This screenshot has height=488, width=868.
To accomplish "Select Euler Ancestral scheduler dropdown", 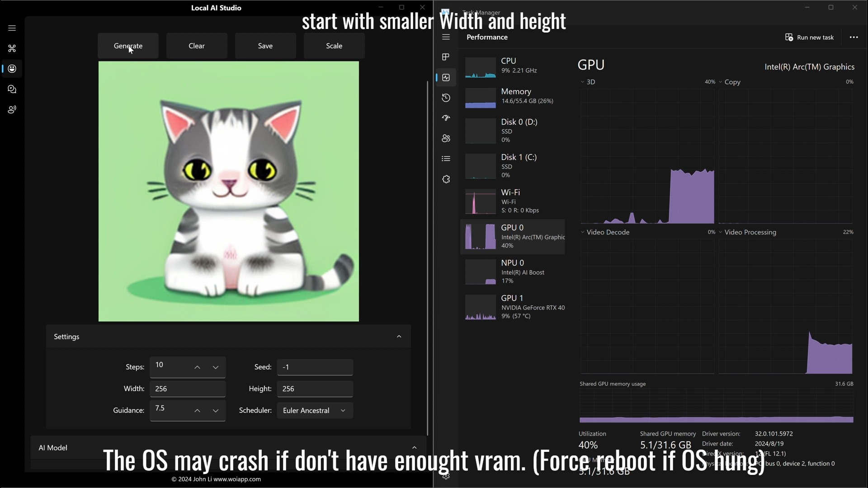I will 314,410.
